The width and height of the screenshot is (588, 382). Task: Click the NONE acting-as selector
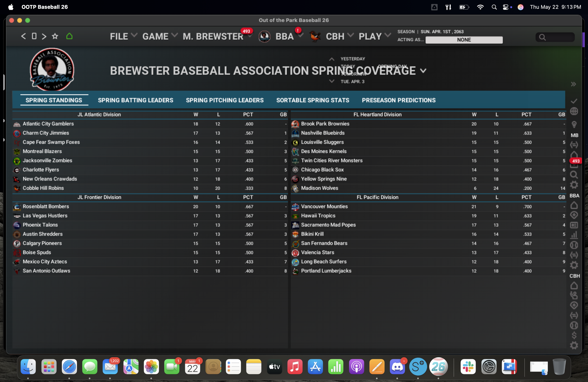[x=464, y=40]
